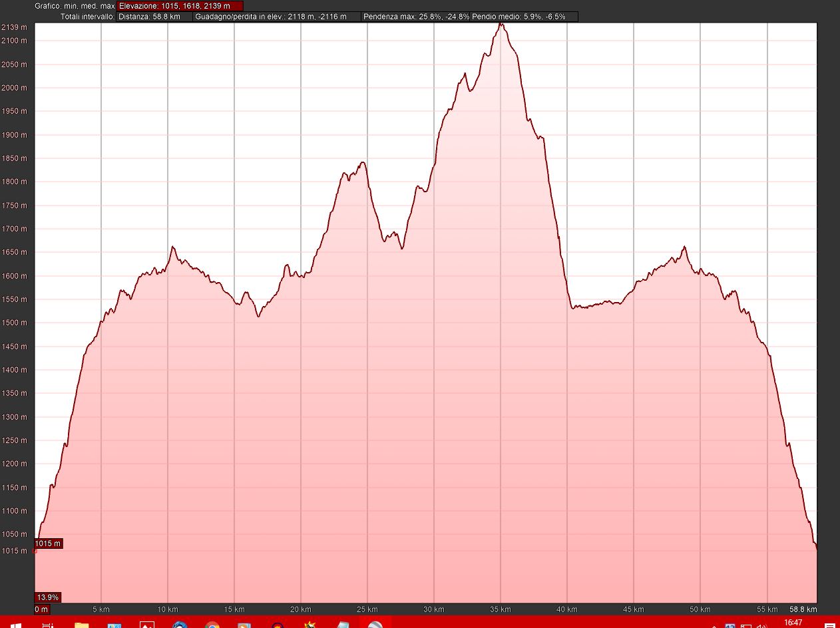Click the volume speaker tray icon

coord(761,625)
